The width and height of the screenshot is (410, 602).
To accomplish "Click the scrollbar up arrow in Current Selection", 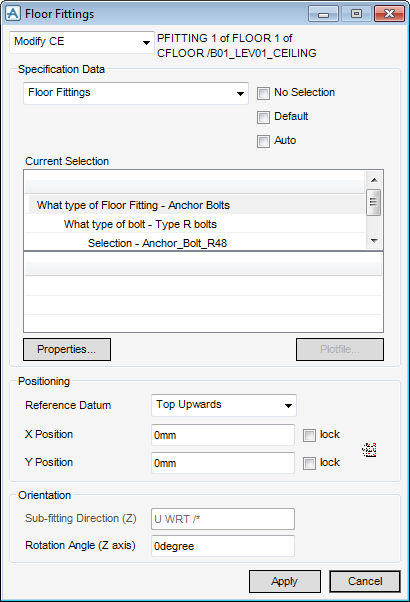I will pos(374,180).
